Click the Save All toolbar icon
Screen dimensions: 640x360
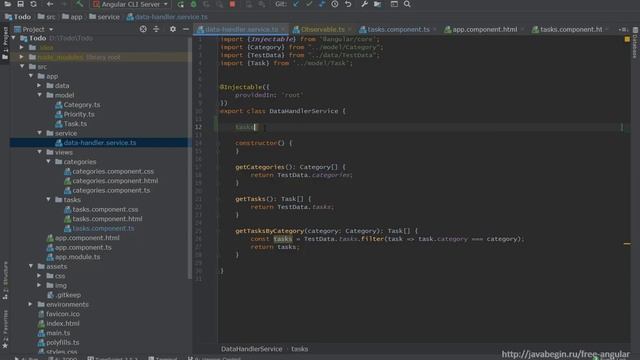(20, 4)
